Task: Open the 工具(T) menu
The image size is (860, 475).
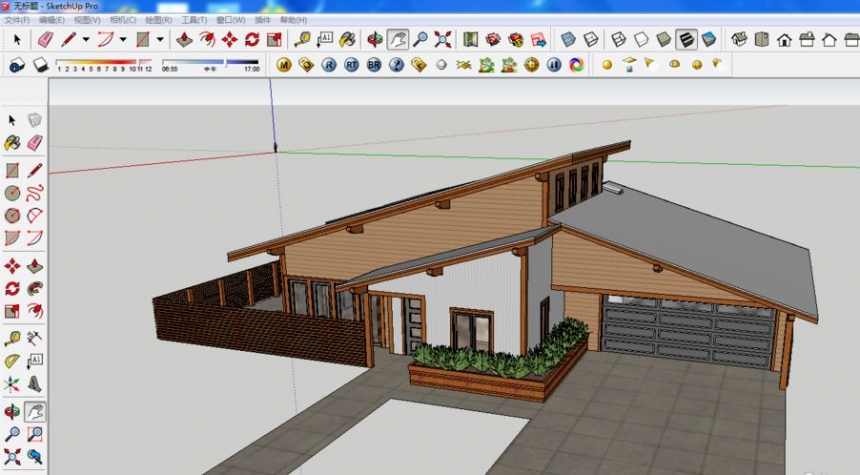Action: (194, 20)
